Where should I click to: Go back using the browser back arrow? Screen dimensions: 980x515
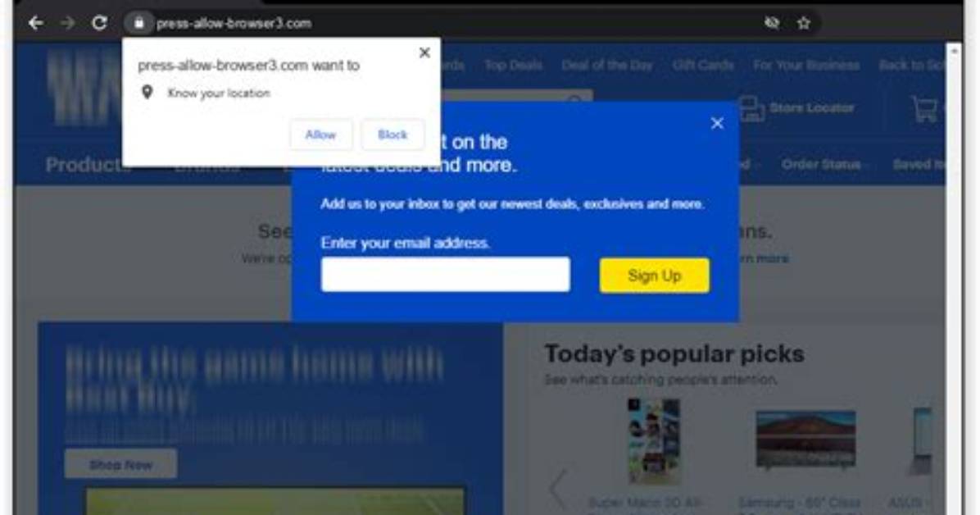pos(35,23)
